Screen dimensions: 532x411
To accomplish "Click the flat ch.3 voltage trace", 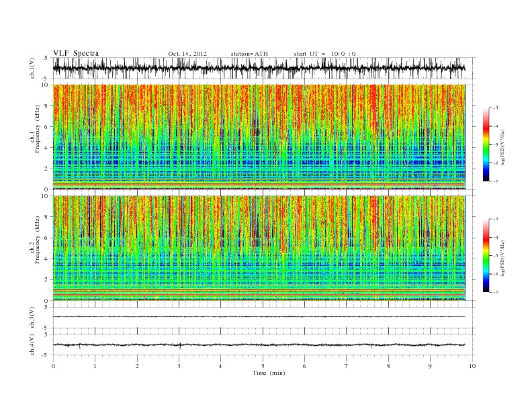I will [259, 317].
